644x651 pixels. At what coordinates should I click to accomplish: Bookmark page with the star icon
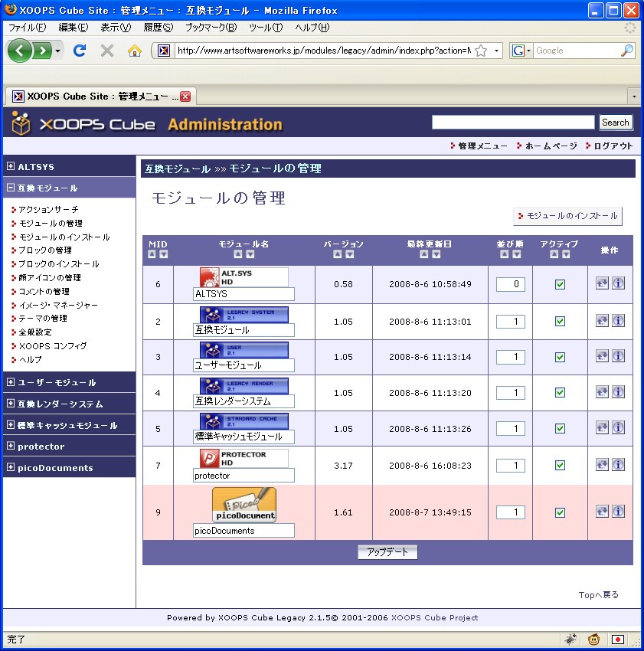coord(481,51)
